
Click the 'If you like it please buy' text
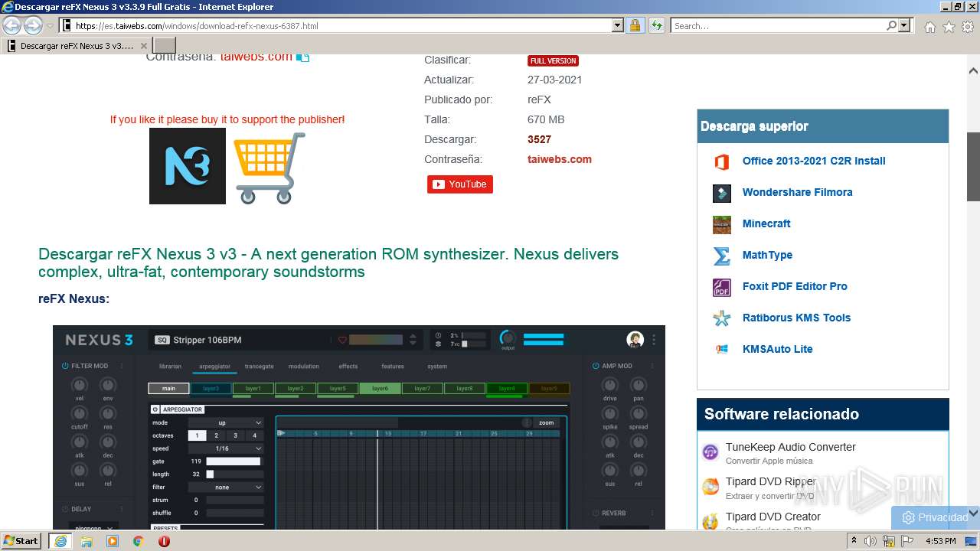click(227, 119)
